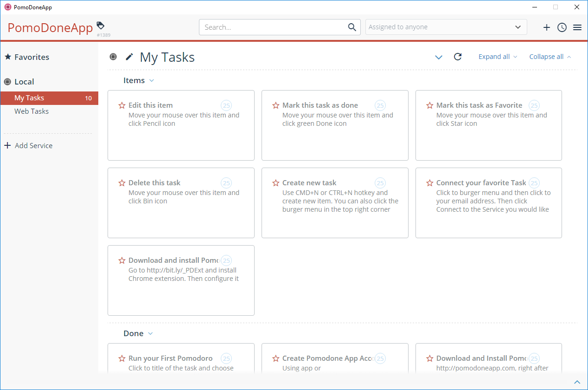Screen dimensions: 588x390
Task: Click the PomoDoneApp icon in the title bar
Action: 7,7
